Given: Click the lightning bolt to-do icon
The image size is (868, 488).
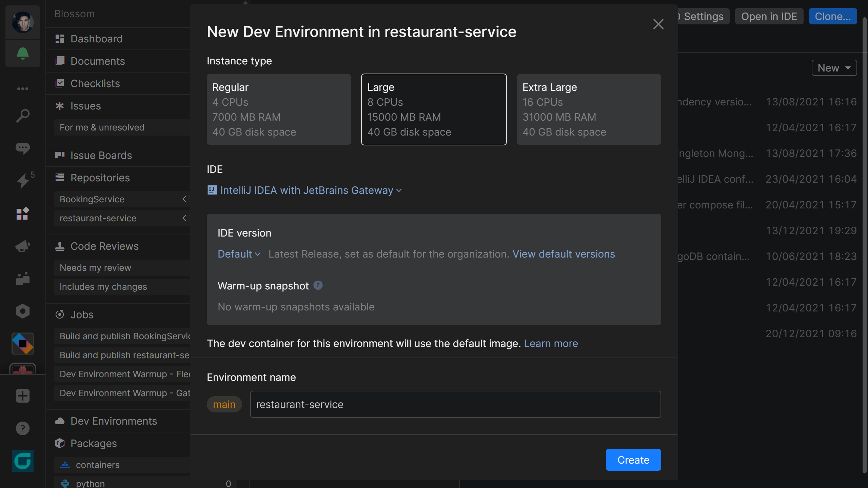Looking at the screenshot, I should click(x=23, y=181).
